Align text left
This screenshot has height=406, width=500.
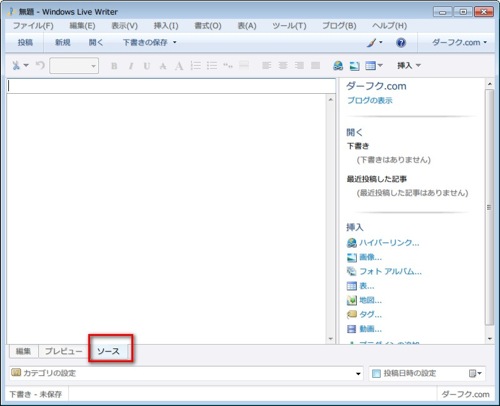pyautogui.click(x=266, y=65)
